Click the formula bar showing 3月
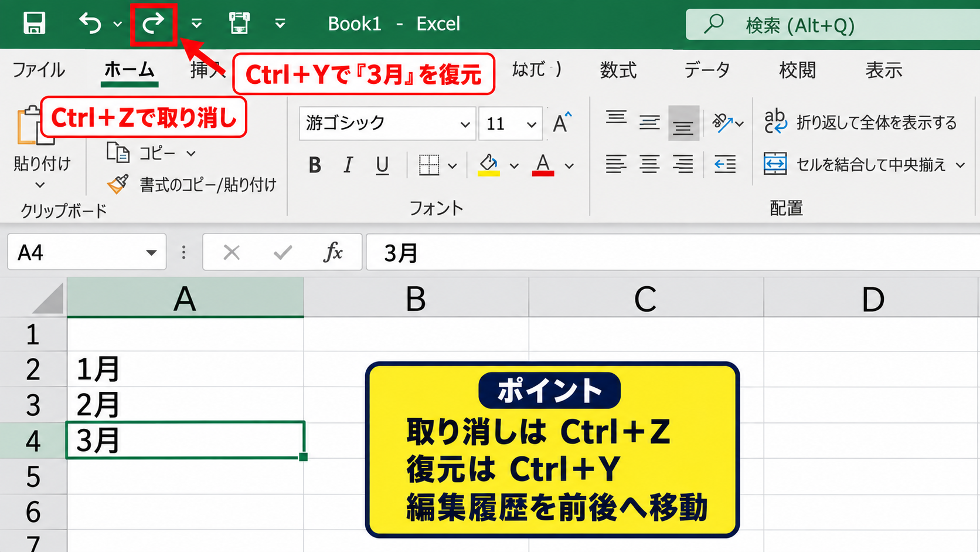This screenshot has height=552, width=980. pyautogui.click(x=673, y=253)
